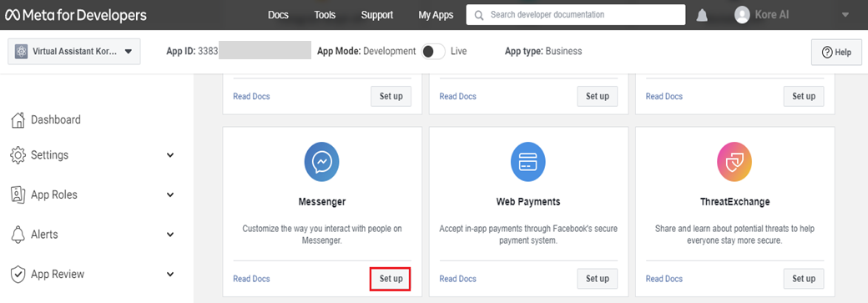Viewport: 868px width, 303px height.
Task: Open the Tools menu
Action: coord(325,15)
